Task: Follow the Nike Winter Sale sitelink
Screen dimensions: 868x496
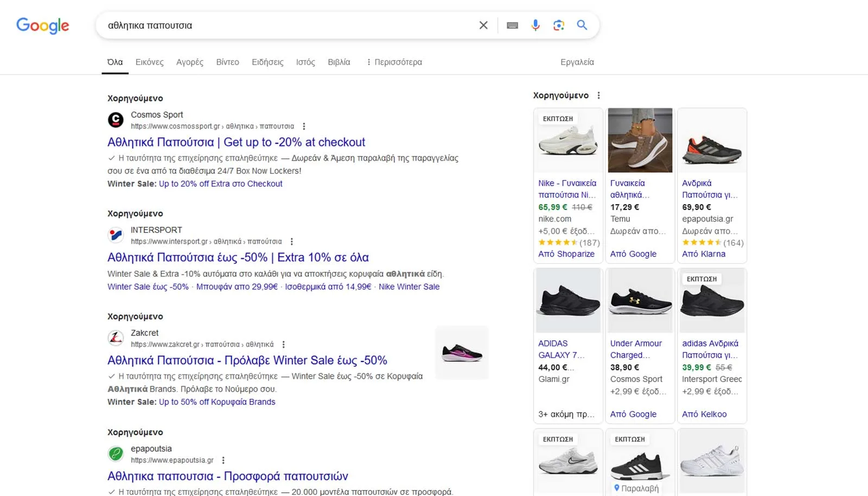Action: coord(409,287)
